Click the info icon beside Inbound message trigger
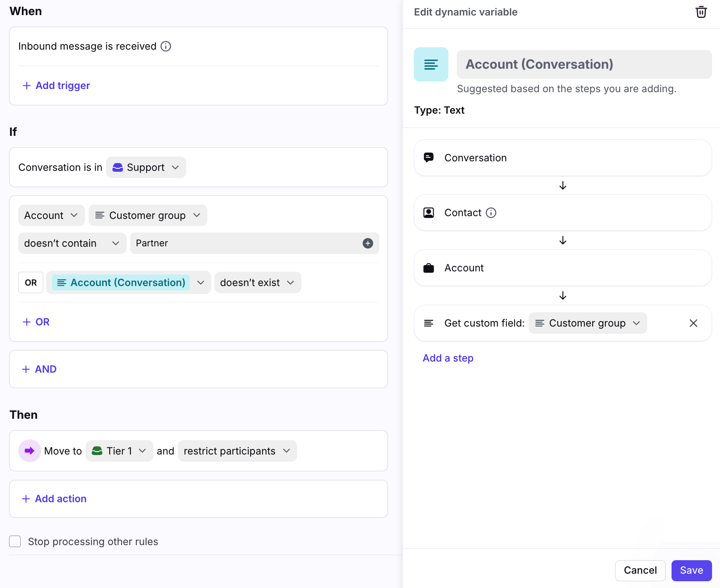This screenshot has height=588, width=720. (x=166, y=46)
